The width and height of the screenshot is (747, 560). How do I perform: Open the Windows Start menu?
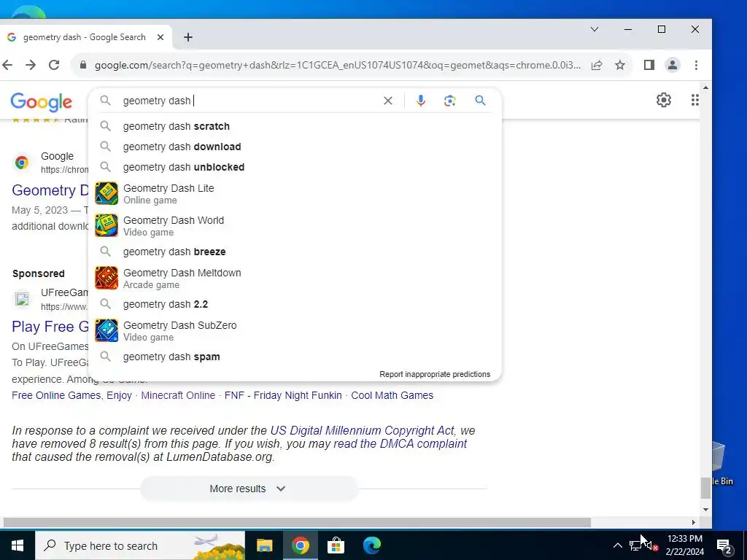pyautogui.click(x=18, y=545)
